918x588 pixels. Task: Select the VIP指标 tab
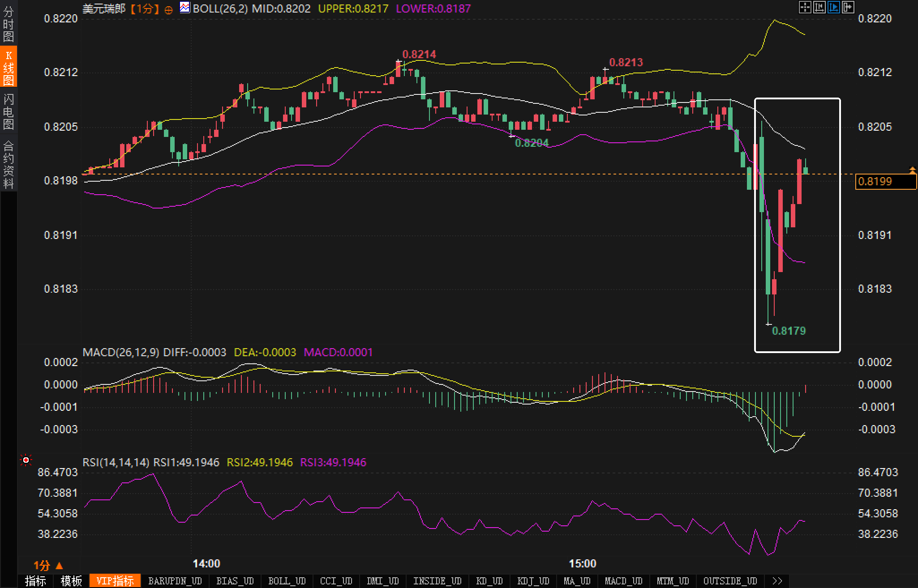115,581
